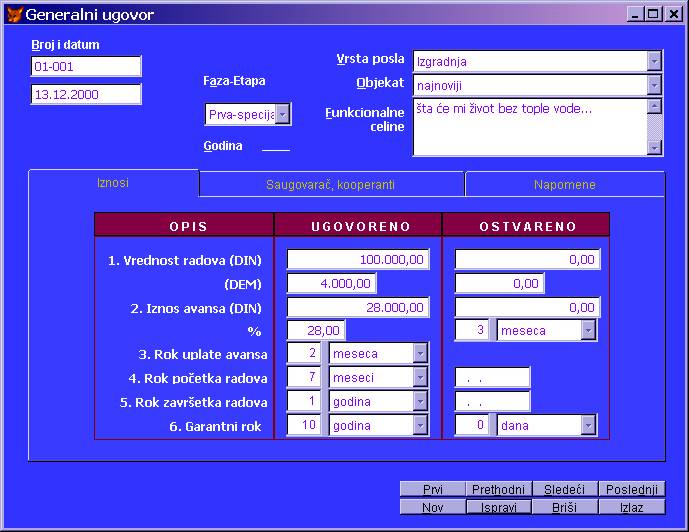This screenshot has height=532, width=689.
Task: Open the Faza-Etapa combo box
Action: coord(283,115)
